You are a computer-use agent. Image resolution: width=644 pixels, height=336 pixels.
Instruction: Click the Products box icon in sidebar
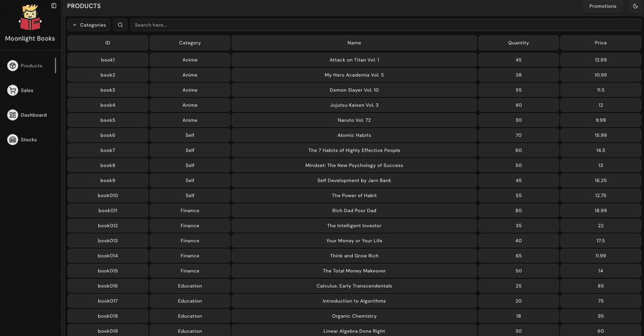pos(13,66)
